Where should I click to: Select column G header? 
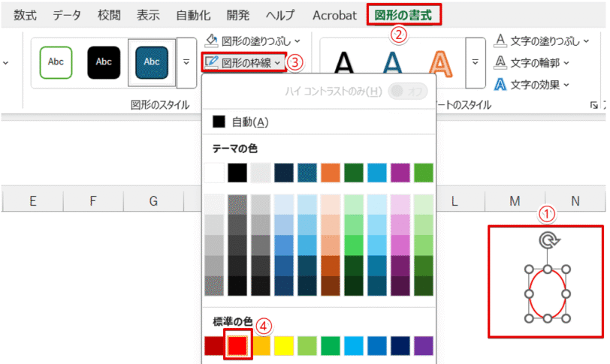click(153, 201)
